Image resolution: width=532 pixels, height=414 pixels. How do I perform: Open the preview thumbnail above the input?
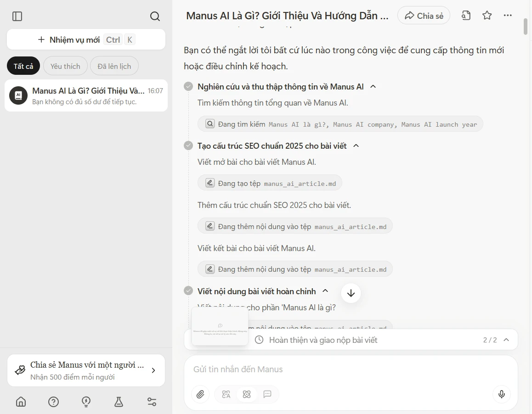pyautogui.click(x=220, y=326)
